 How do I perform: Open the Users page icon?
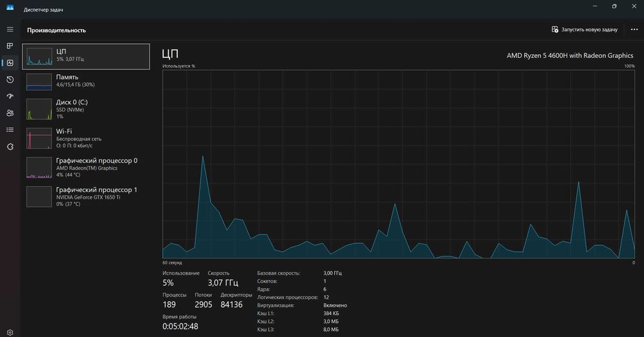pyautogui.click(x=10, y=113)
